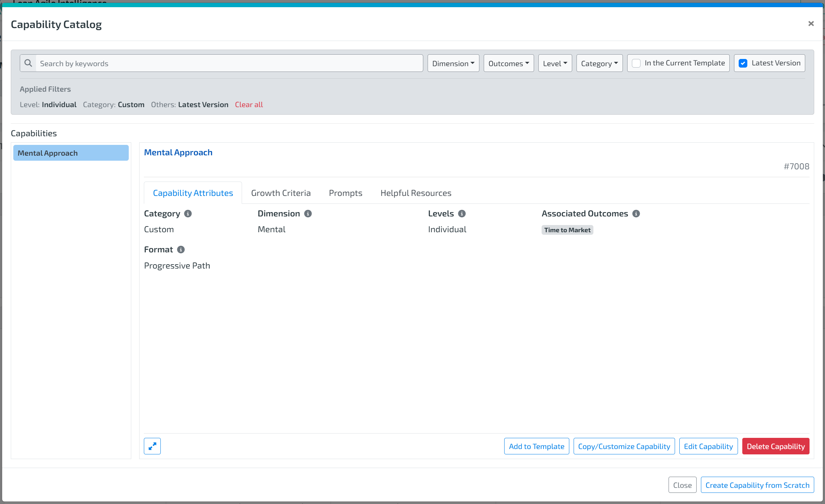Screen dimensions: 825x504
Task: Click the Dimension info icon
Action: pos(308,214)
